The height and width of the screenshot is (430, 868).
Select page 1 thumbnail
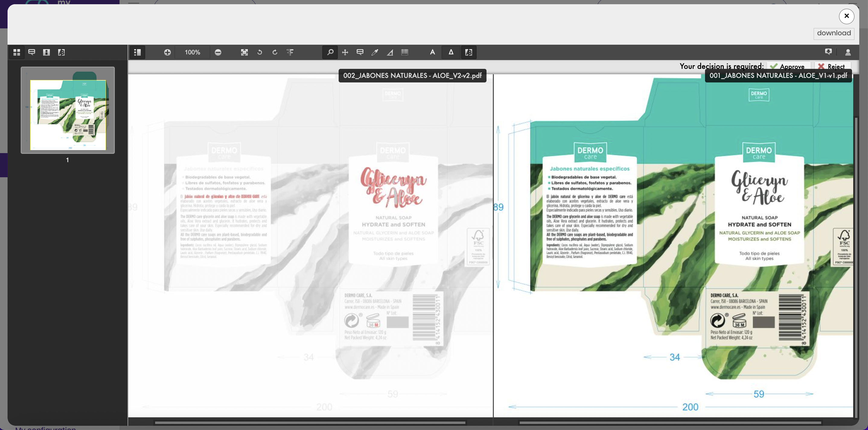point(68,110)
